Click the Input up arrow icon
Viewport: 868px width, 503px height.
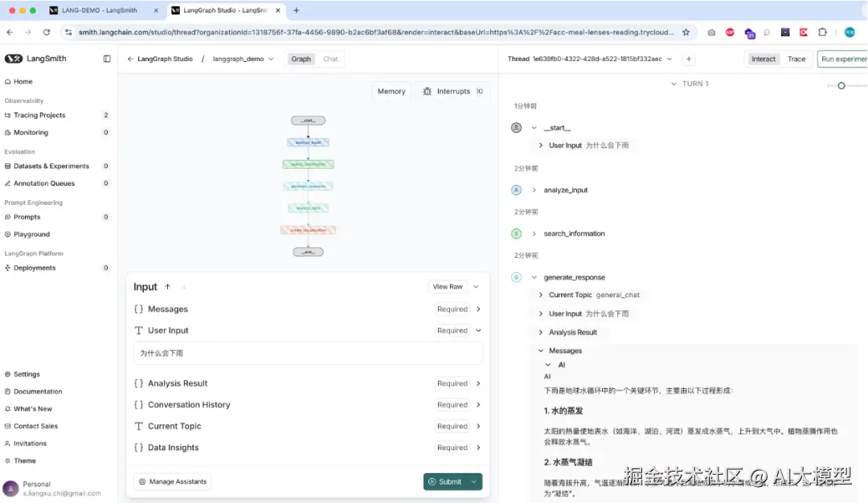click(168, 287)
